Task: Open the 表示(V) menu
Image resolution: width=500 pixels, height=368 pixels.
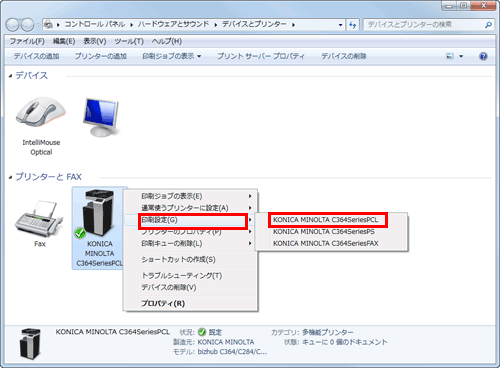Action: [95, 41]
